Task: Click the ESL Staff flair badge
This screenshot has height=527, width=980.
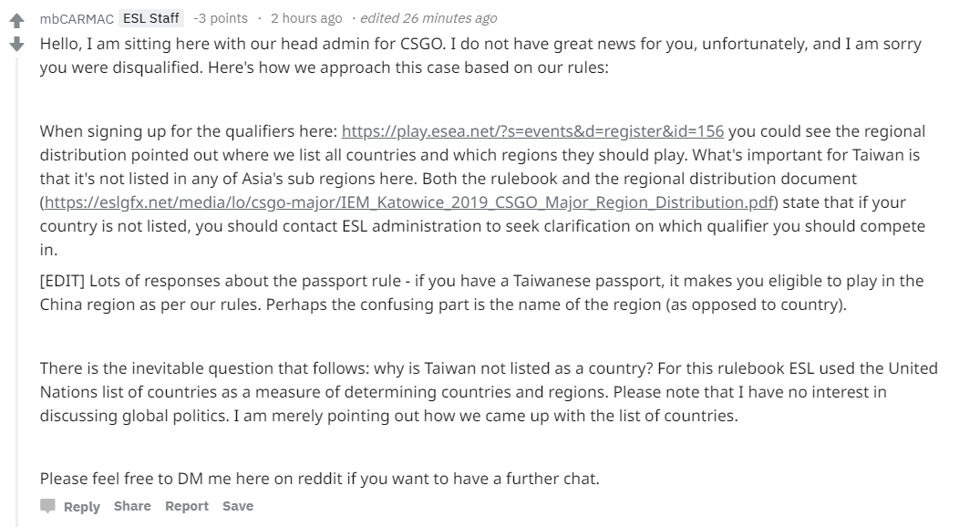Action: point(151,18)
